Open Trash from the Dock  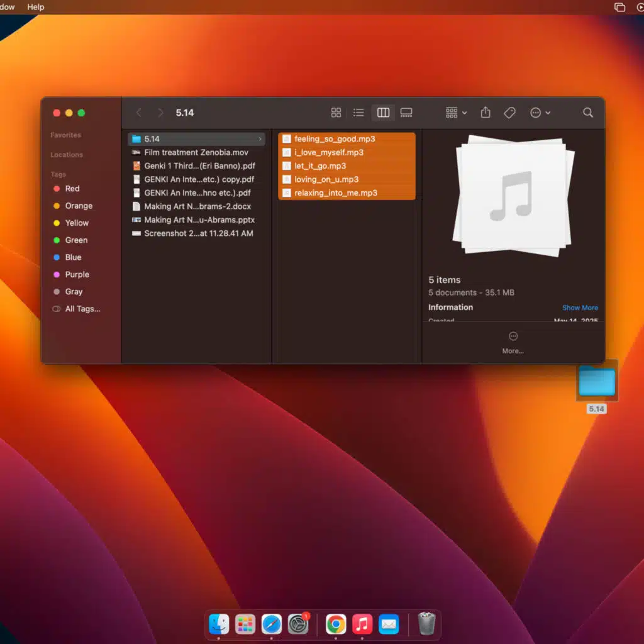point(426,624)
